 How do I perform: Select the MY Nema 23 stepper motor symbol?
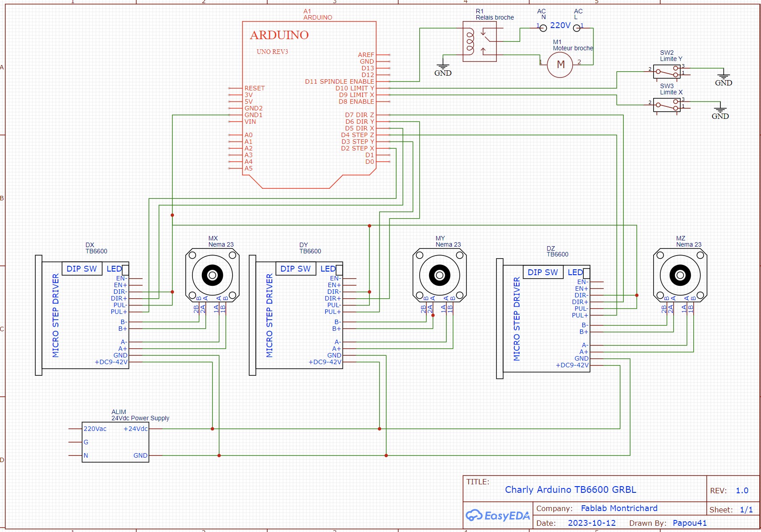(x=440, y=275)
